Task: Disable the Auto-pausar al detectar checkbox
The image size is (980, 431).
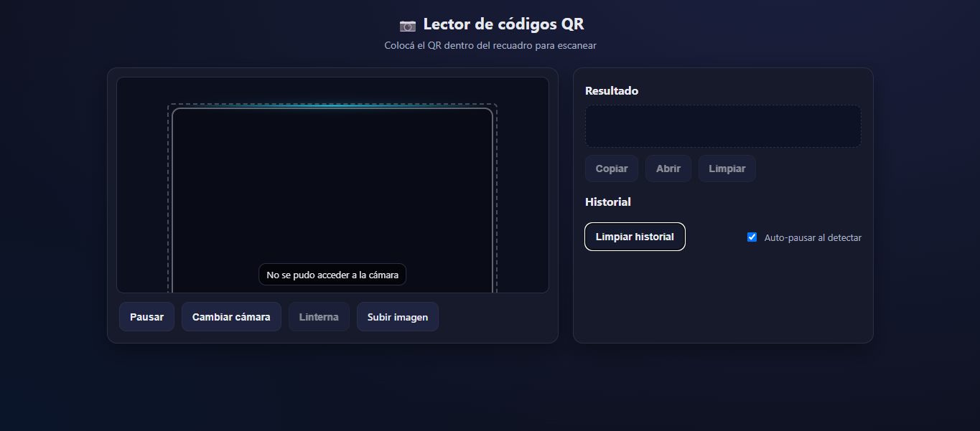Action: click(752, 237)
